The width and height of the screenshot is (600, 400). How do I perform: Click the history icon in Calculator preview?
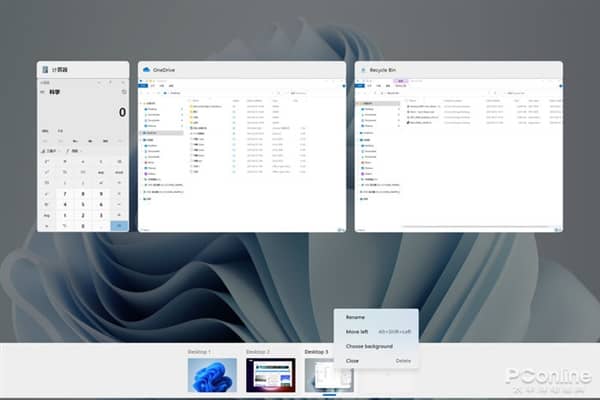tap(123, 92)
